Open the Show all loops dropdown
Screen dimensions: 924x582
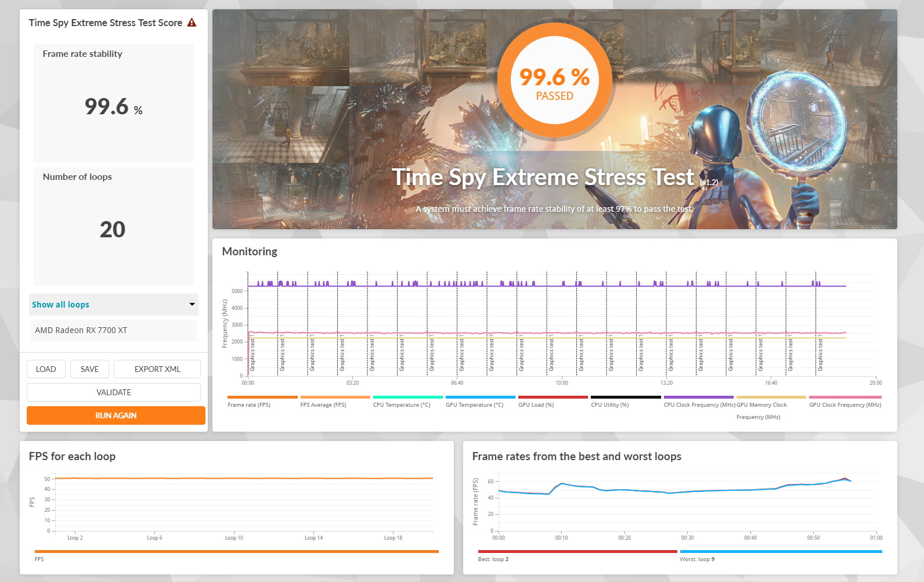coord(114,305)
